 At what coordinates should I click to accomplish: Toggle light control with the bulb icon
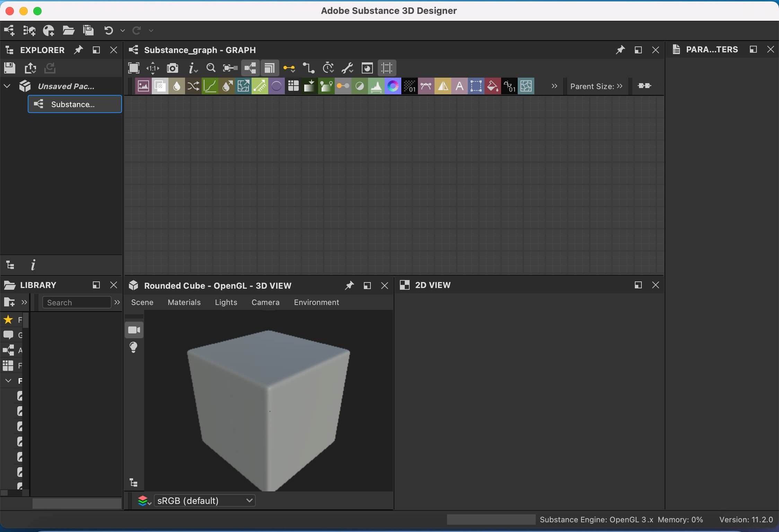[x=133, y=347]
